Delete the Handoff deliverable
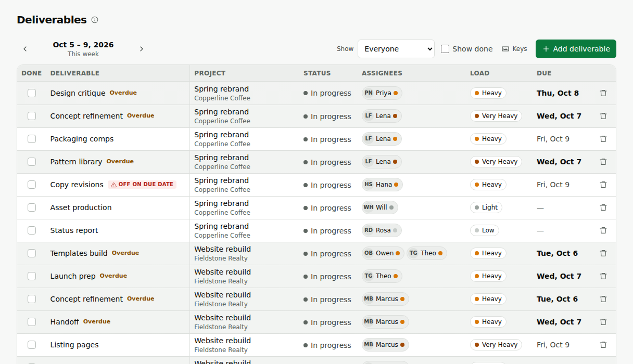 603,322
